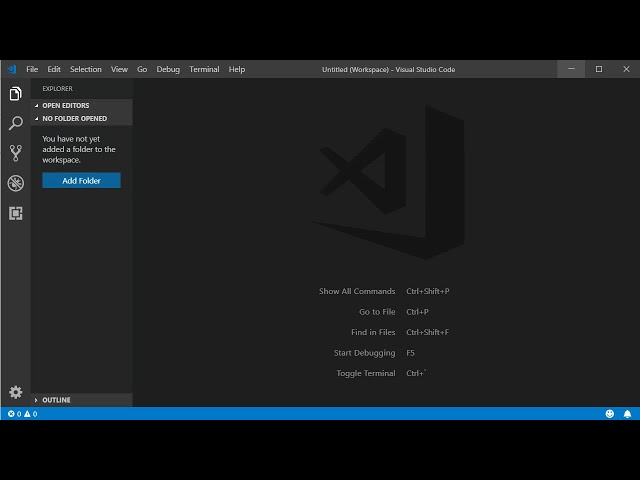640x480 pixels.
Task: Click the F5 shortcut text
Action: (x=410, y=353)
